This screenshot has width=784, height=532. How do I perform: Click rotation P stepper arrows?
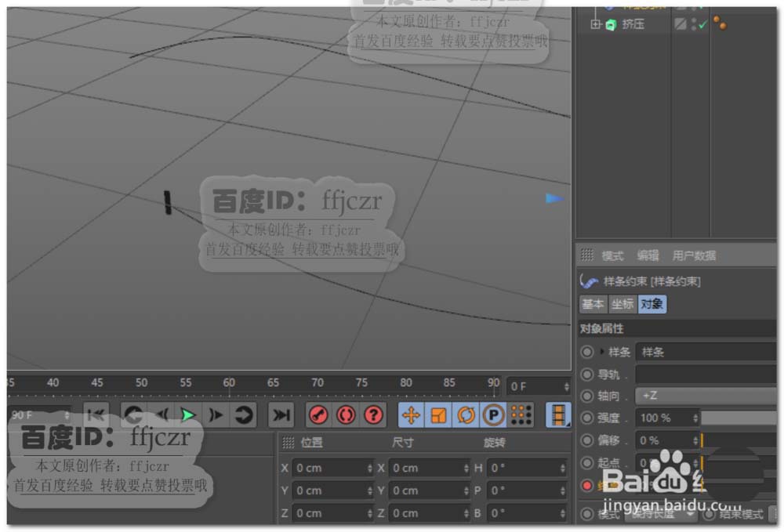pyautogui.click(x=562, y=490)
